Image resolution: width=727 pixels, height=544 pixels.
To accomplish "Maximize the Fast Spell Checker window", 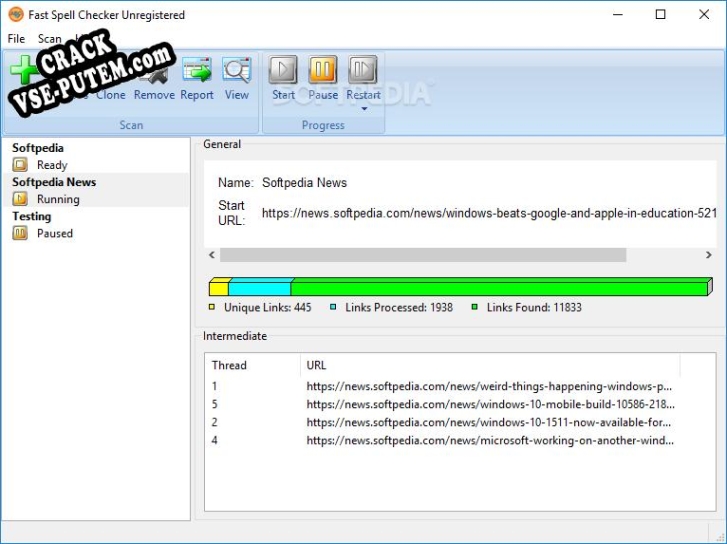I will [661, 14].
